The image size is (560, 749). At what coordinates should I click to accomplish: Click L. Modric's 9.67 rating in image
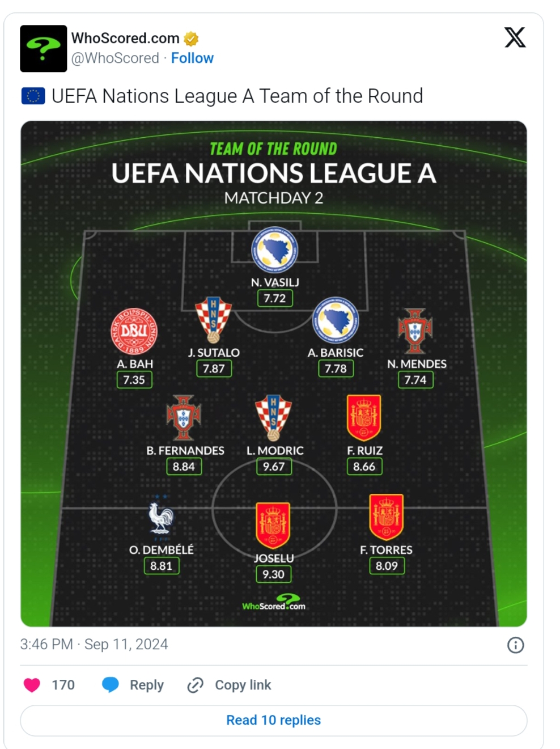(274, 467)
